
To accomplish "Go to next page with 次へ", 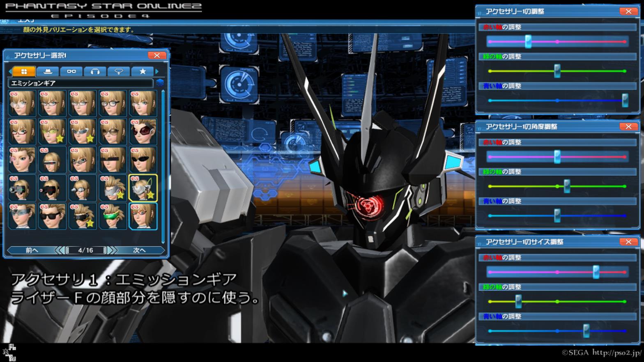I will [x=140, y=250].
